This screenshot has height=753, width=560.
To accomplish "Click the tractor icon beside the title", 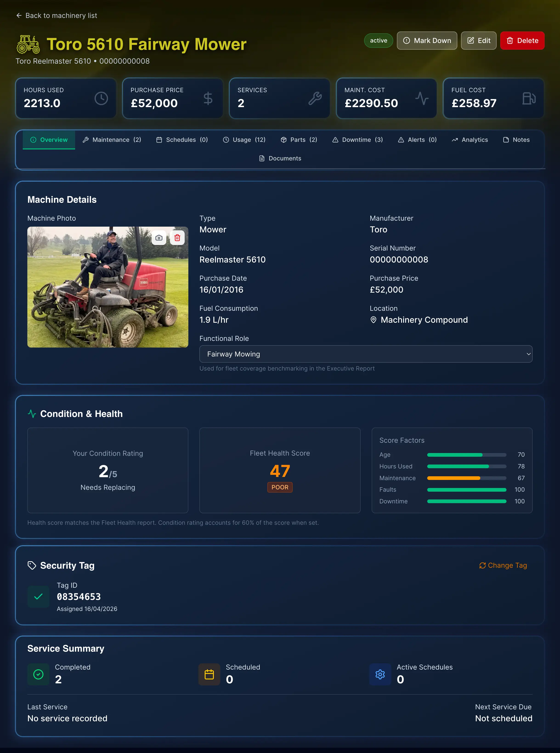I will (x=28, y=44).
